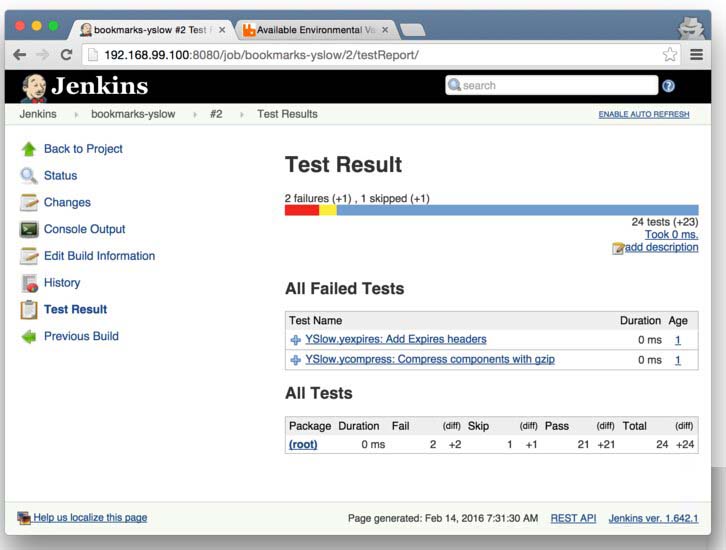
Task: Click the Status magnifier icon in sidebar
Action: click(29, 176)
